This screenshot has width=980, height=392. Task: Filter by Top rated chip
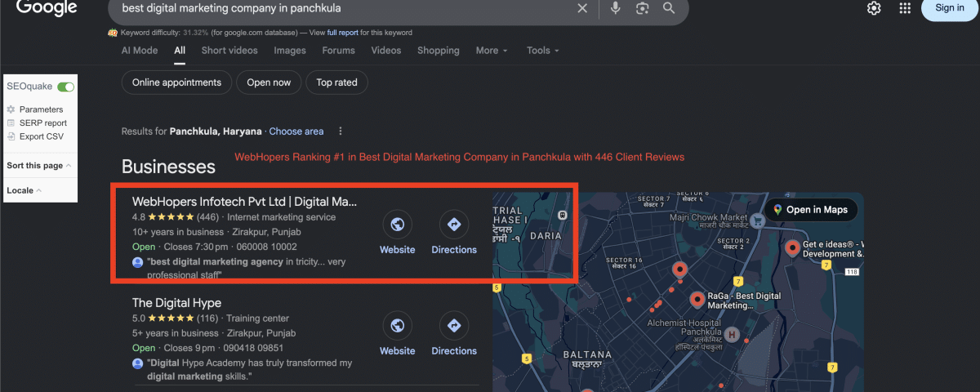(x=336, y=82)
